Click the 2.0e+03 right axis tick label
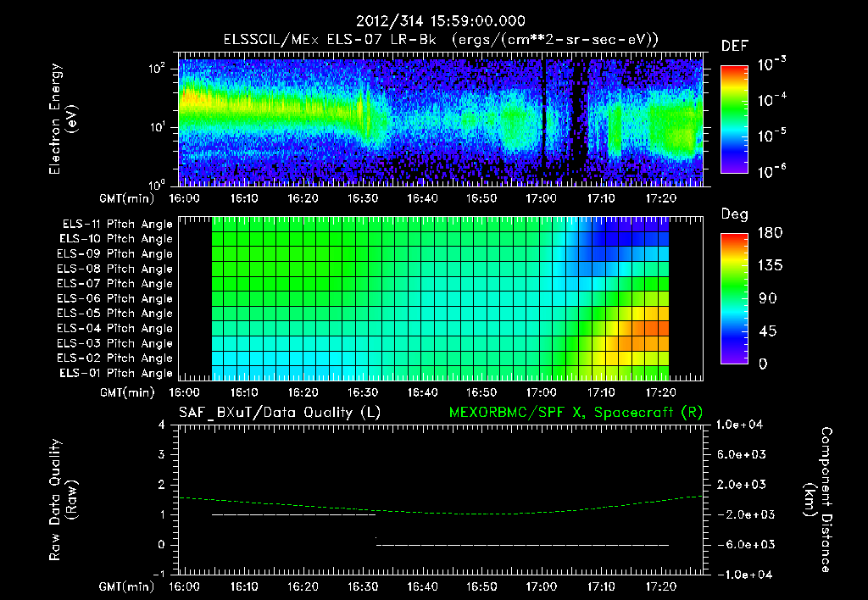The height and width of the screenshot is (600, 868). (x=741, y=485)
